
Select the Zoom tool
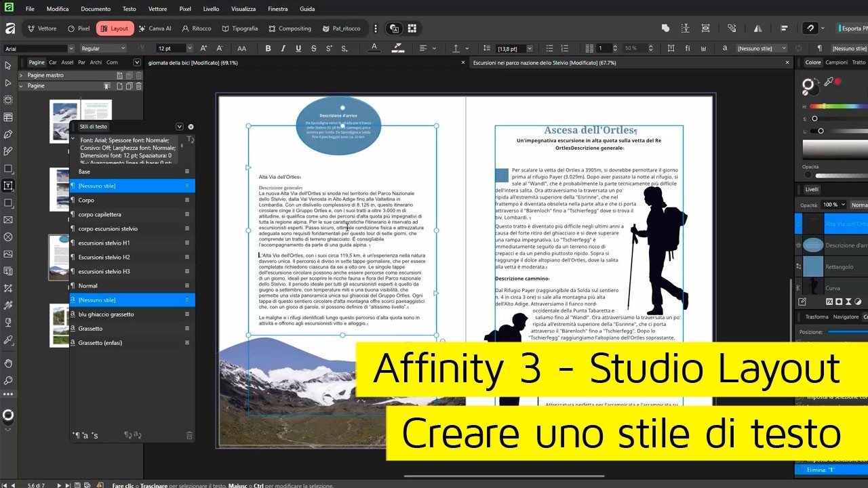(x=8, y=381)
